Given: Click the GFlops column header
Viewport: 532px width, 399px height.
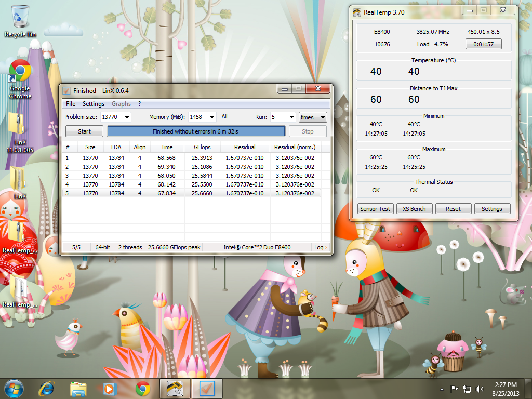Looking at the screenshot, I should point(202,147).
